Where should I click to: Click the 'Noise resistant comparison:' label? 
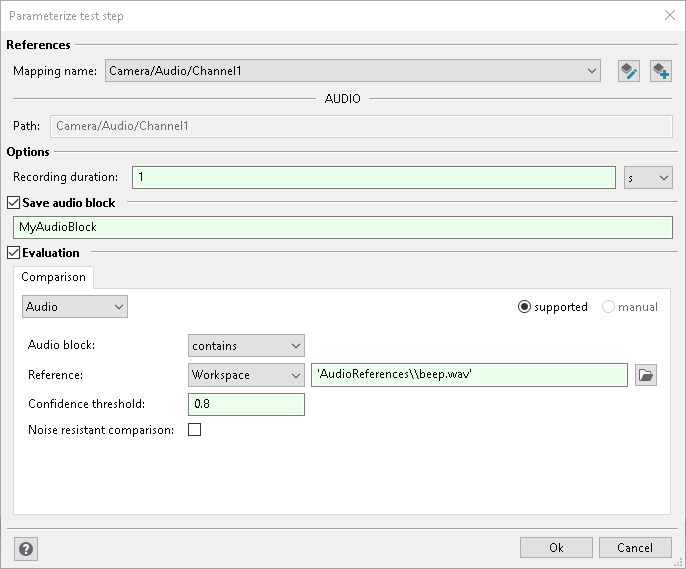coord(101,430)
